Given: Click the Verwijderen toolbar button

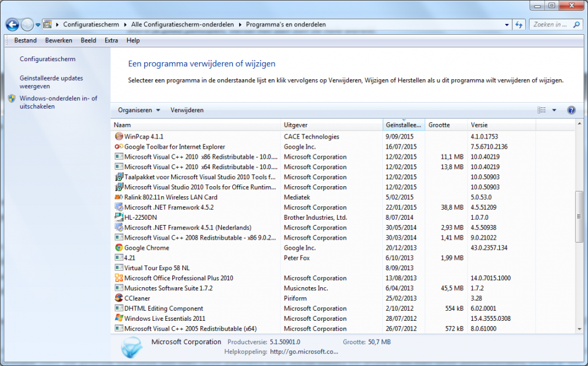Looking at the screenshot, I should click(x=187, y=110).
